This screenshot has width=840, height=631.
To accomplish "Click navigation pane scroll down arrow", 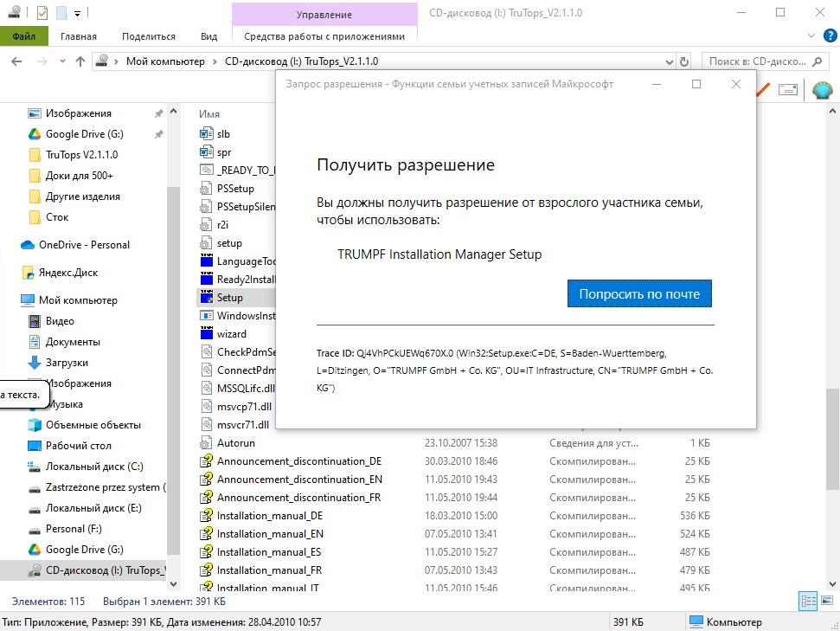I will pyautogui.click(x=173, y=583).
